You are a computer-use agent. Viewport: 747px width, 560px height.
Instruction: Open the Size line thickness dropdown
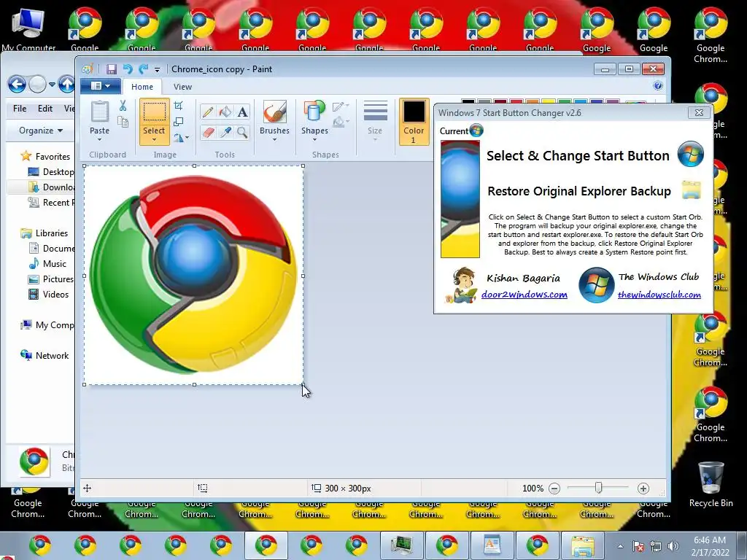pyautogui.click(x=375, y=121)
